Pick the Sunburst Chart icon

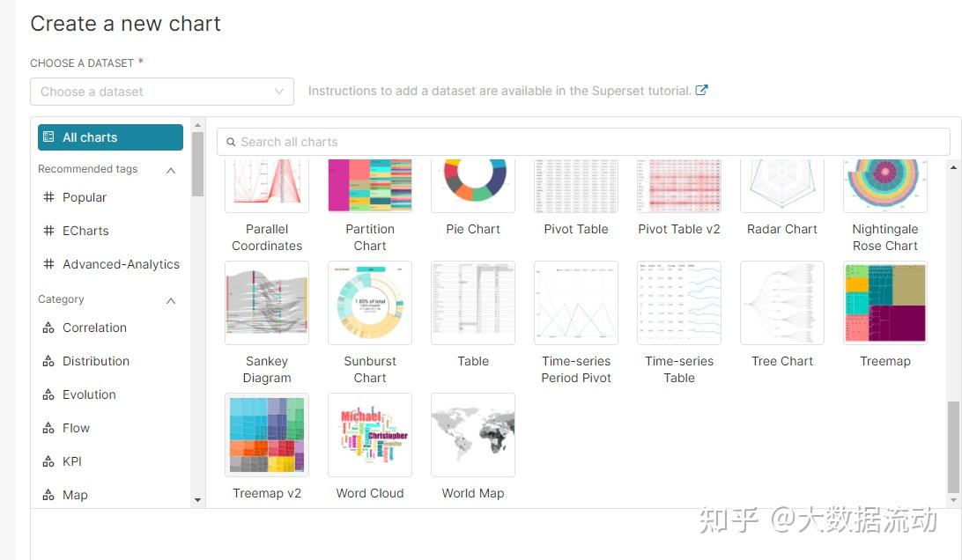pyautogui.click(x=369, y=302)
